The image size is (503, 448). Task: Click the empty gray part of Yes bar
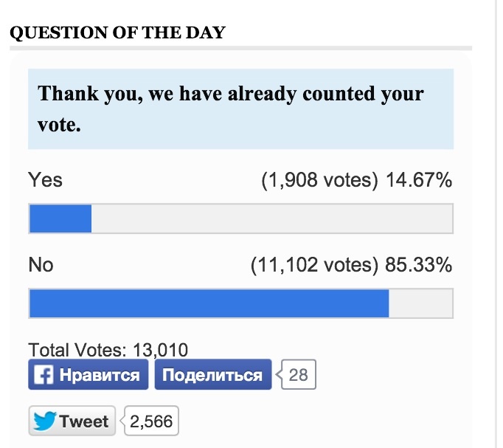271,218
